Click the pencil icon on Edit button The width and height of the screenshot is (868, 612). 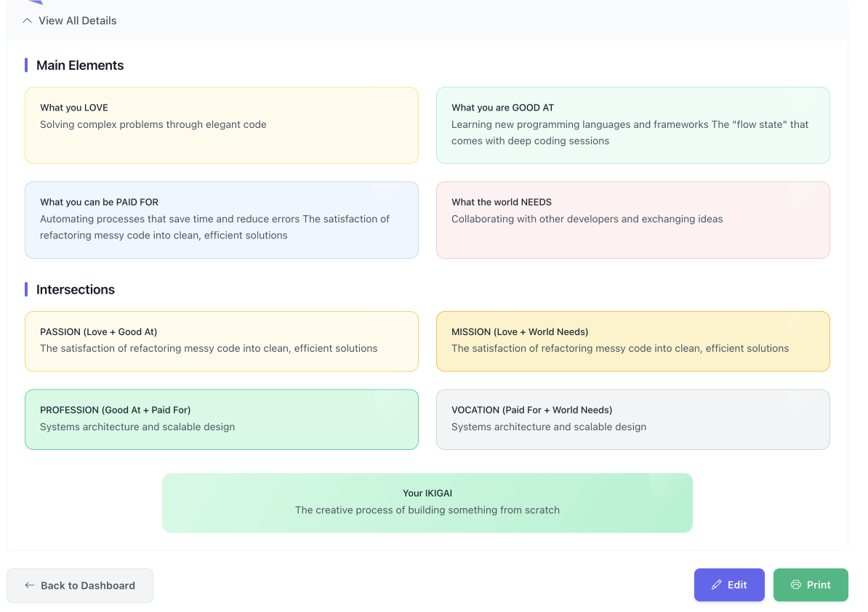[x=717, y=585]
